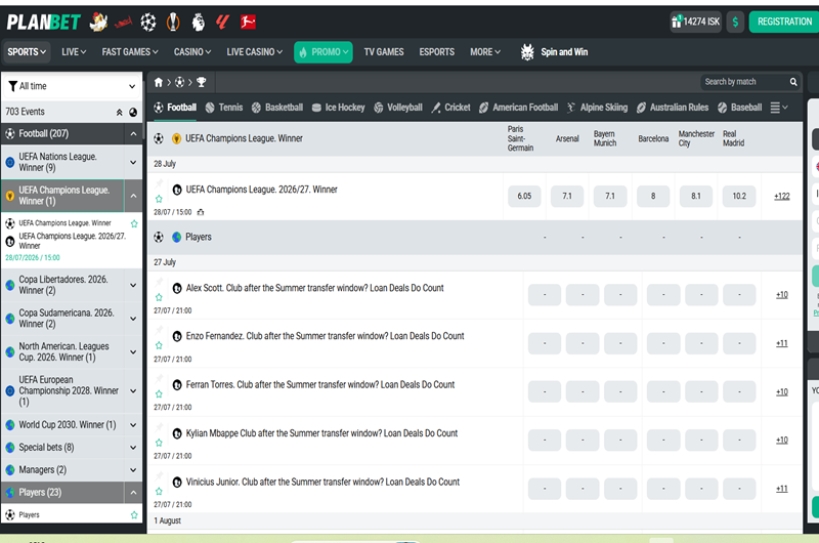Open the Premier League lion icon in header

pos(198,22)
